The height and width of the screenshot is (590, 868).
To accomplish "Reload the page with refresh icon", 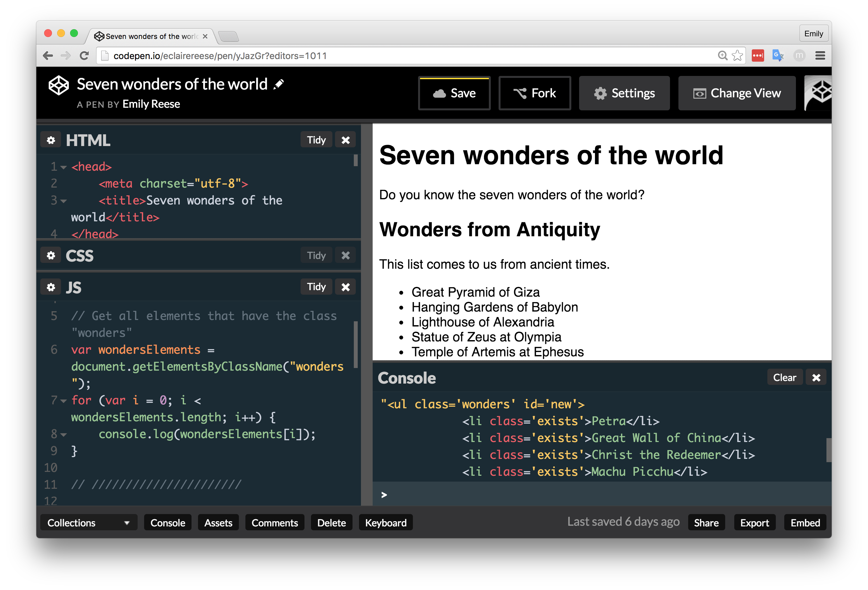I will [x=84, y=55].
